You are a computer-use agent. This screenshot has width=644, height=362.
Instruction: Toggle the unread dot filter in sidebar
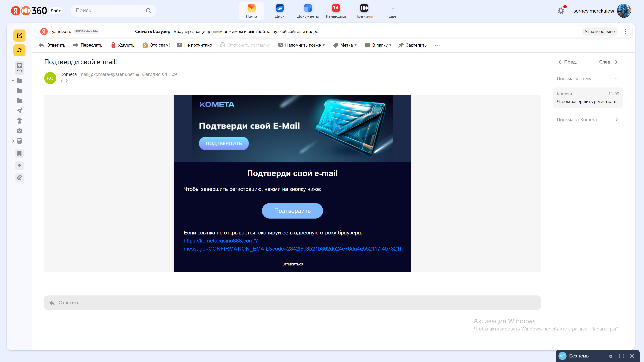tap(19, 165)
